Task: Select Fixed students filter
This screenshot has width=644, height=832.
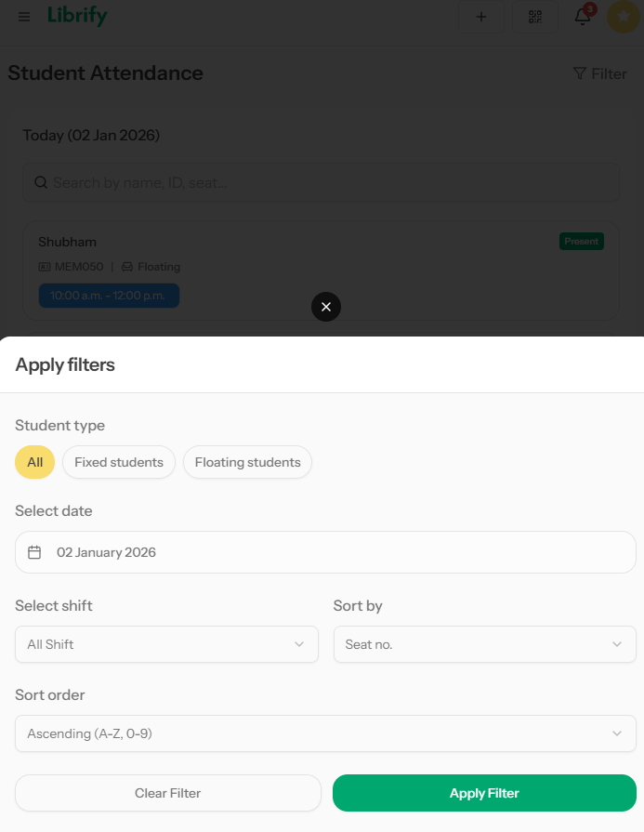Action: (118, 461)
